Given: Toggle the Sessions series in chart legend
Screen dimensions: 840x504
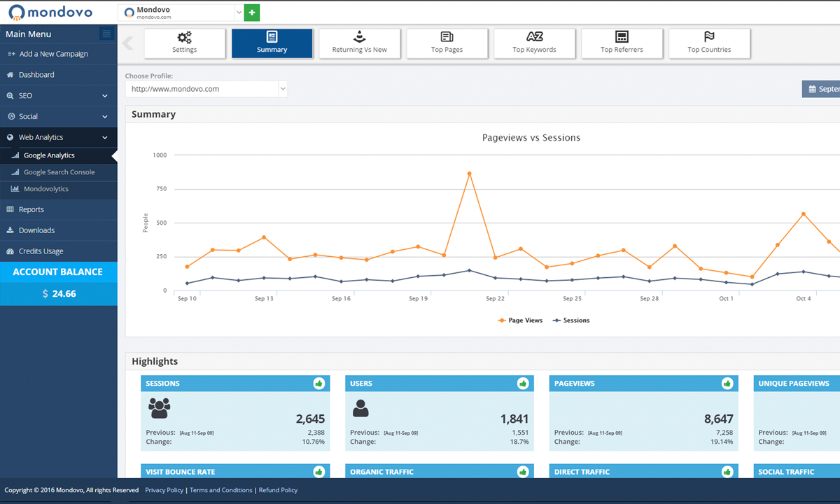Looking at the screenshot, I should (571, 321).
